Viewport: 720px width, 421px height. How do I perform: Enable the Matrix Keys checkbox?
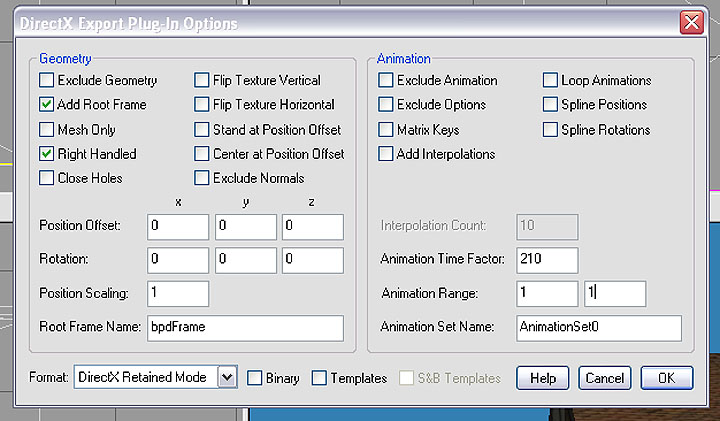point(386,129)
